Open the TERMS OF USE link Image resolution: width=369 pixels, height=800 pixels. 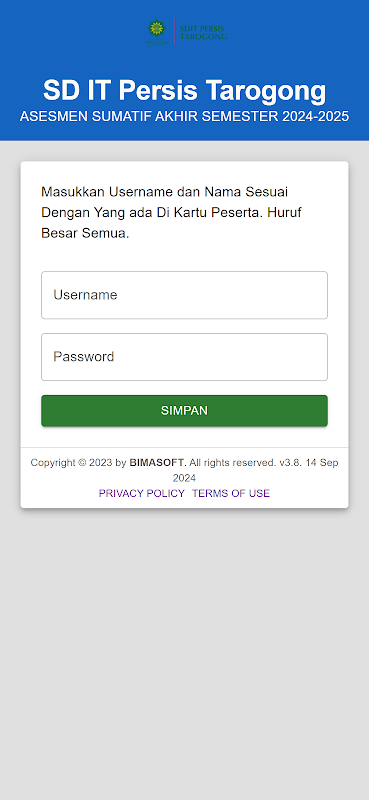point(231,493)
